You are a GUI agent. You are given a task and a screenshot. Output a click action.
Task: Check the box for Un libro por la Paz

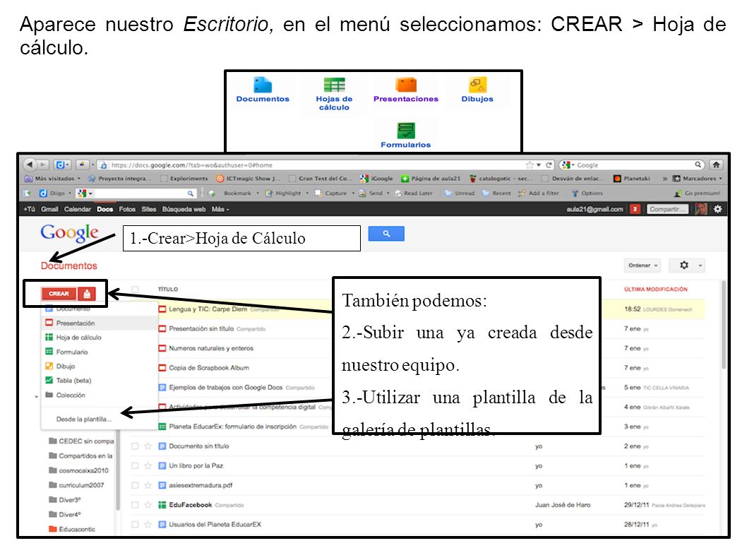point(135,465)
